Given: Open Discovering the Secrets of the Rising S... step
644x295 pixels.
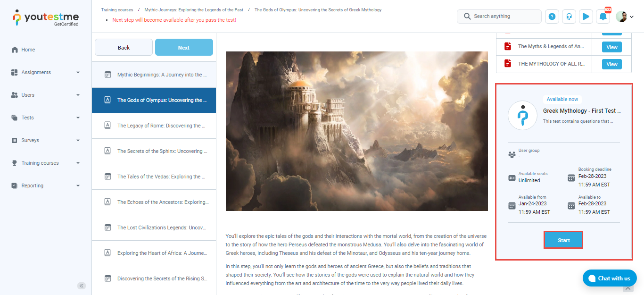Looking at the screenshot, I should coord(154,278).
